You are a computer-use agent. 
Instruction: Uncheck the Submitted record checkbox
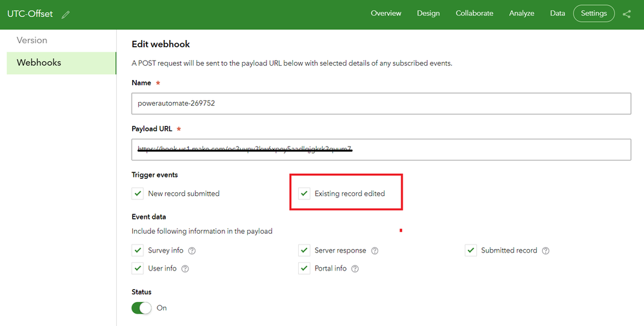click(470, 250)
